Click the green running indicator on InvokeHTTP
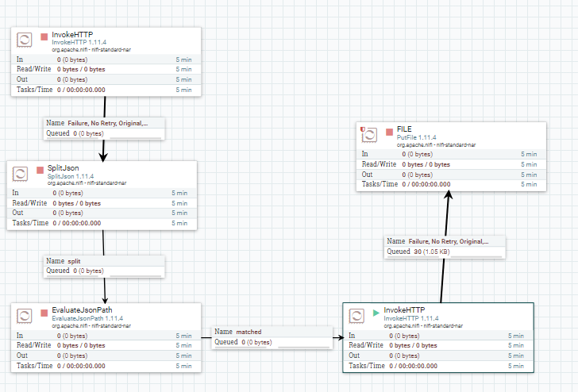The image size is (578, 392). tap(376, 313)
